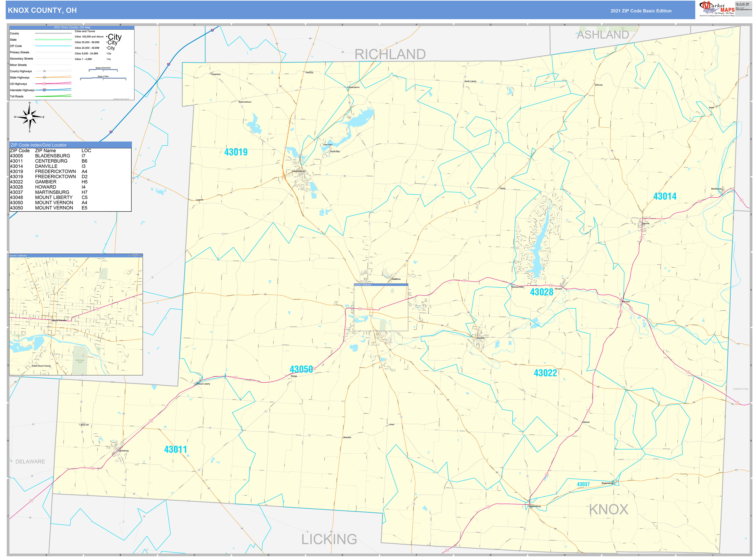Click 'Cities 100,000 and Above' legend entry
This screenshot has width=756, height=557.
tap(89, 37)
